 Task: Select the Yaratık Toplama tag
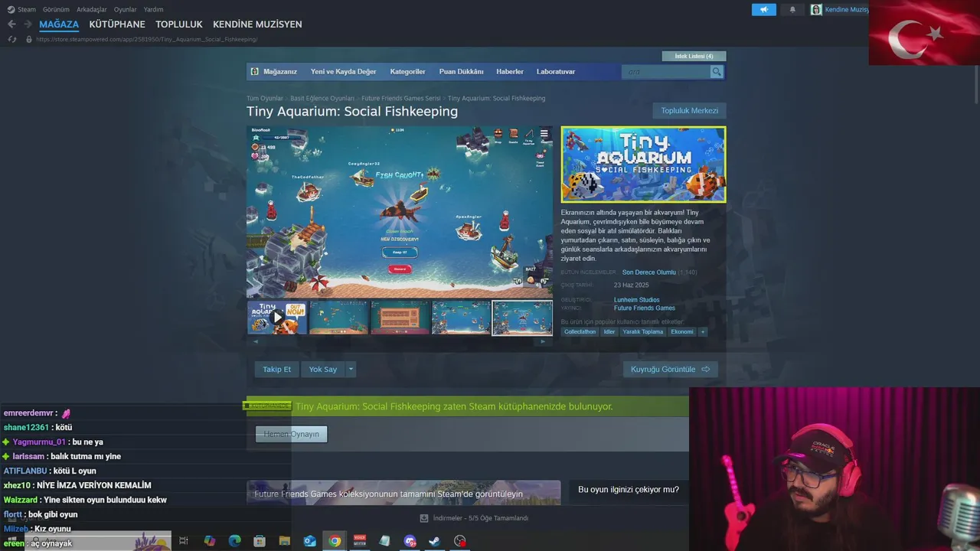tap(643, 332)
